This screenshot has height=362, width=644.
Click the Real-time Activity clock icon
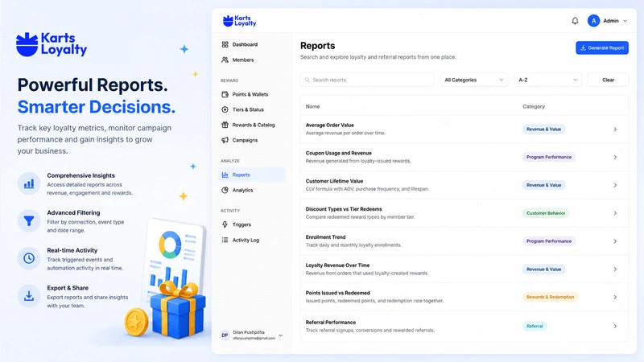coord(29,258)
